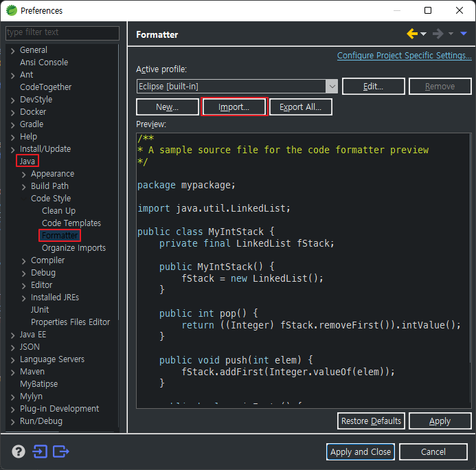This screenshot has width=476, height=470.
Task: Click the Apply button
Action: pyautogui.click(x=440, y=421)
